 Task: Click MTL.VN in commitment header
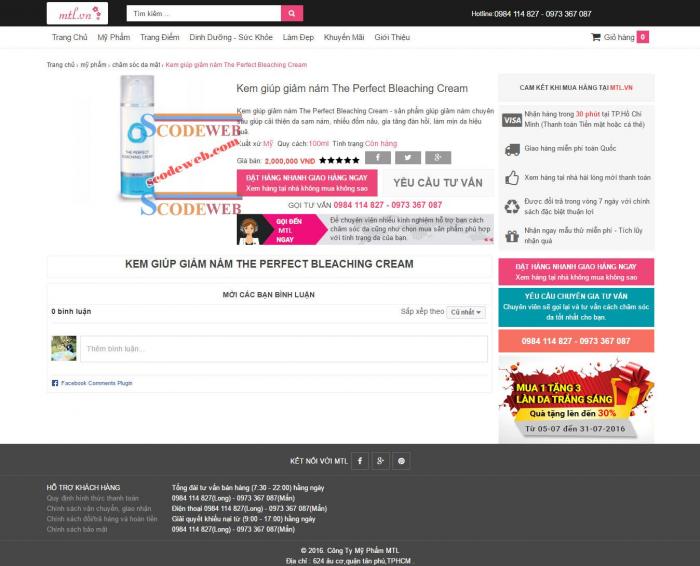[621, 87]
